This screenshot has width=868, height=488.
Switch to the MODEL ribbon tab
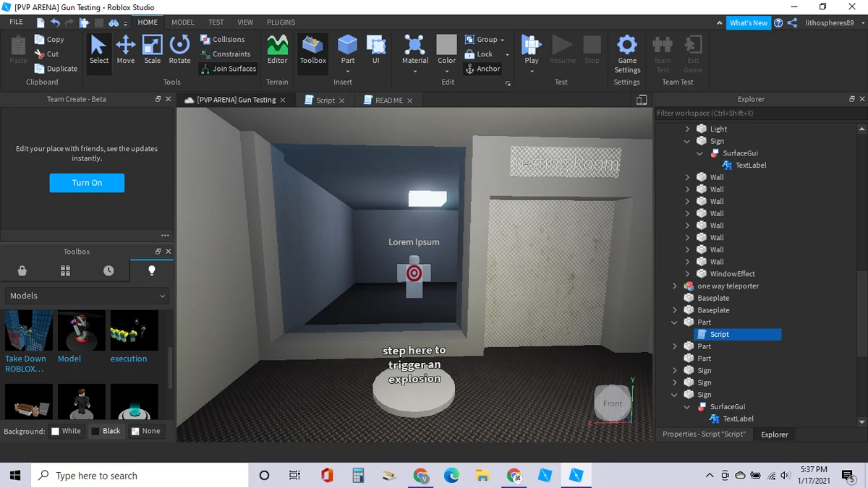[x=182, y=22]
